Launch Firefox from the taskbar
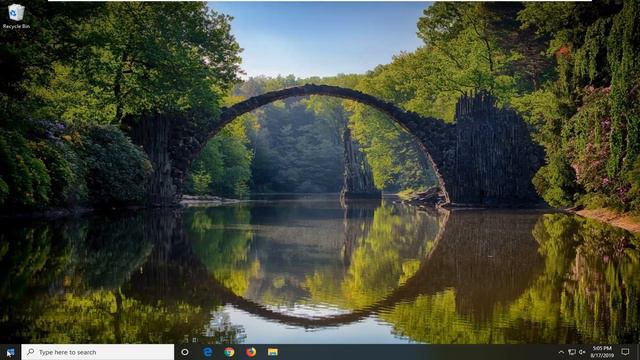640x360 pixels. click(251, 352)
